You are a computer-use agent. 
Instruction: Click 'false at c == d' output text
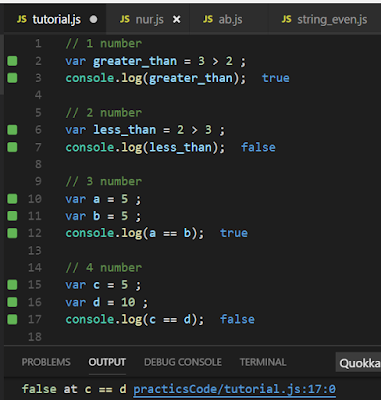click(74, 389)
